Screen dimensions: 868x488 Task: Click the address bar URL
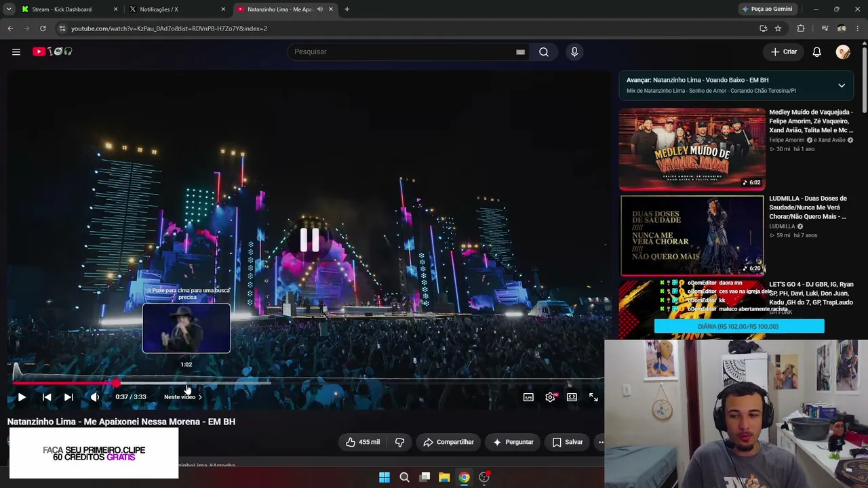point(169,28)
